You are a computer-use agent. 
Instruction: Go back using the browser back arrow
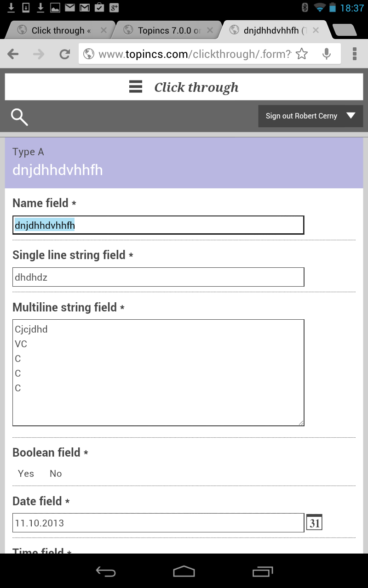pyautogui.click(x=13, y=54)
